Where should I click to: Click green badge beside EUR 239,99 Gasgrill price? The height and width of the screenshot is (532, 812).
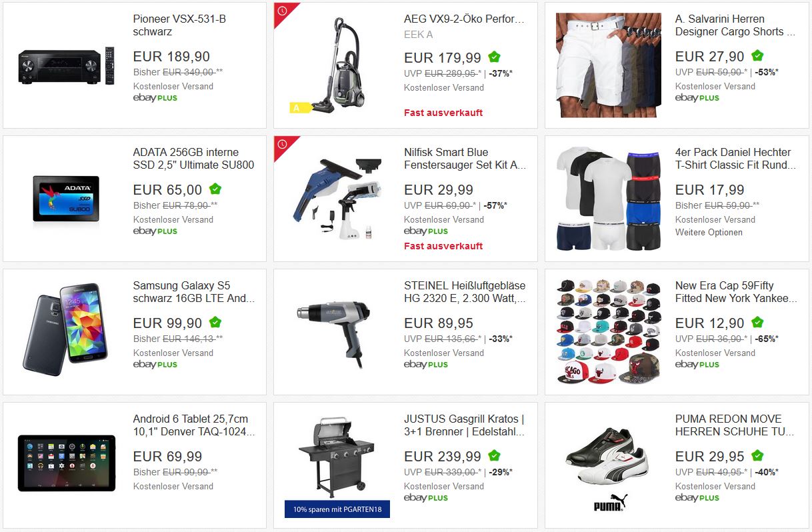[494, 456]
